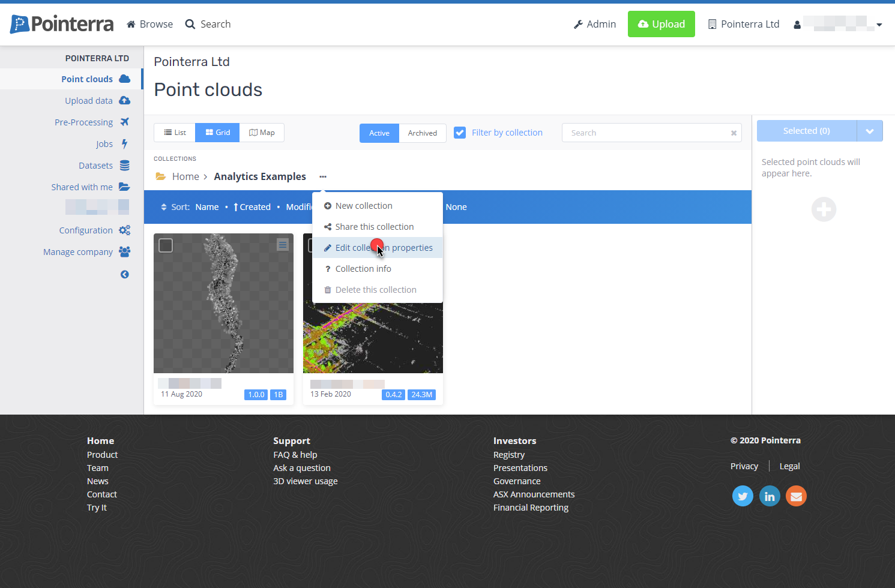Image resolution: width=895 pixels, height=588 pixels.
Task: Open the Try It footer link
Action: pyautogui.click(x=97, y=508)
